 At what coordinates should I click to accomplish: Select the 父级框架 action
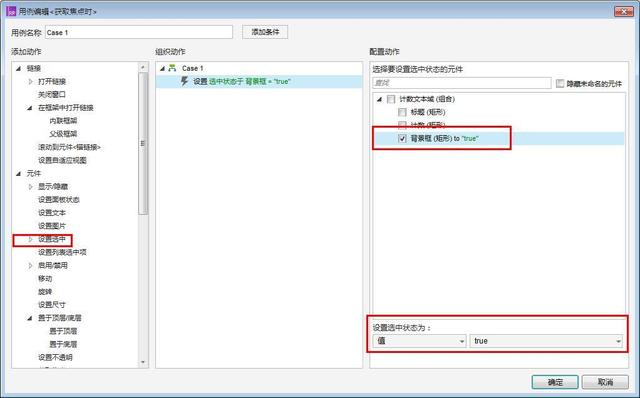coord(63,134)
